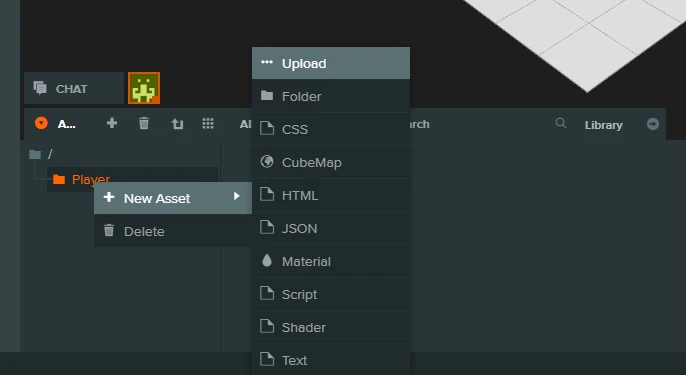Screen dimensions: 686x375
Task: Click the green pixel-art user avatar
Action: pos(144,88)
